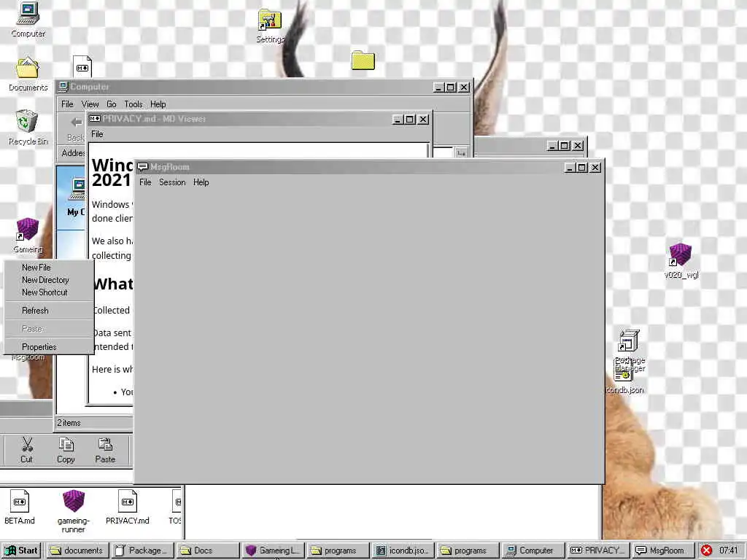Select the unnamed yellow folder on desktop
The width and height of the screenshot is (747, 560).
(363, 61)
